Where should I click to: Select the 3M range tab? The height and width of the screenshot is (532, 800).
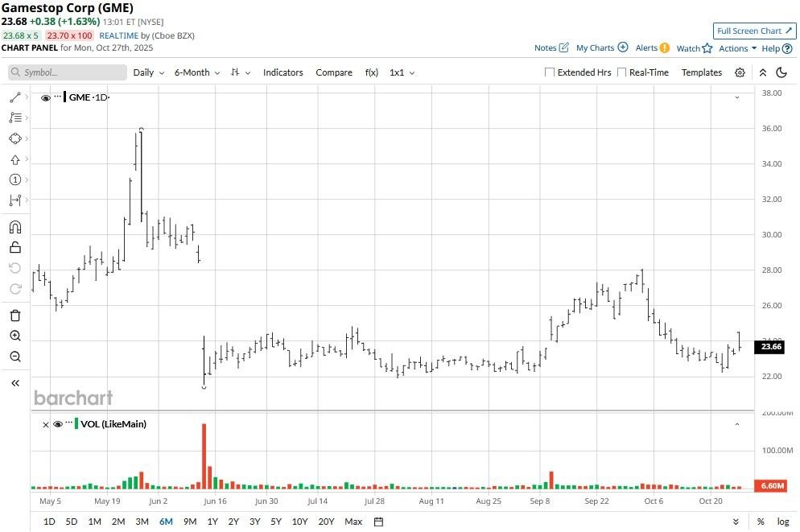(x=142, y=522)
